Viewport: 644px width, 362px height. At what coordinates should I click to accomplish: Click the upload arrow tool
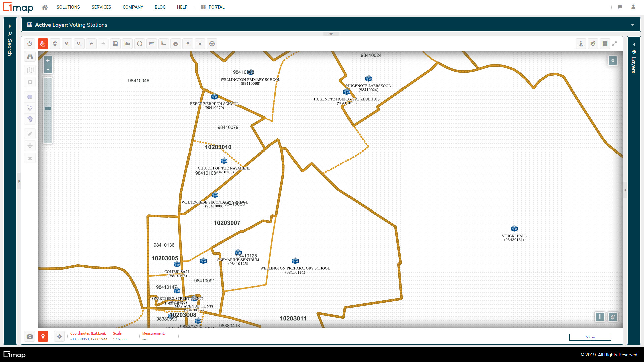click(x=200, y=44)
